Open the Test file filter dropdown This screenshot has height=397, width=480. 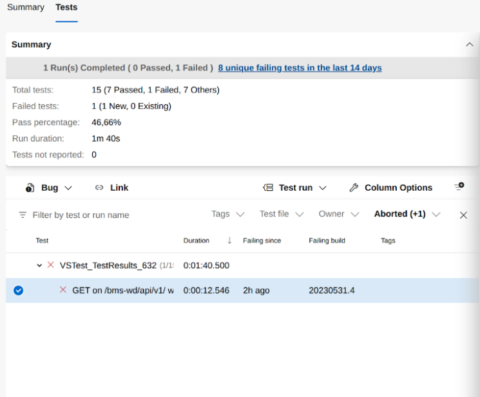pos(282,214)
